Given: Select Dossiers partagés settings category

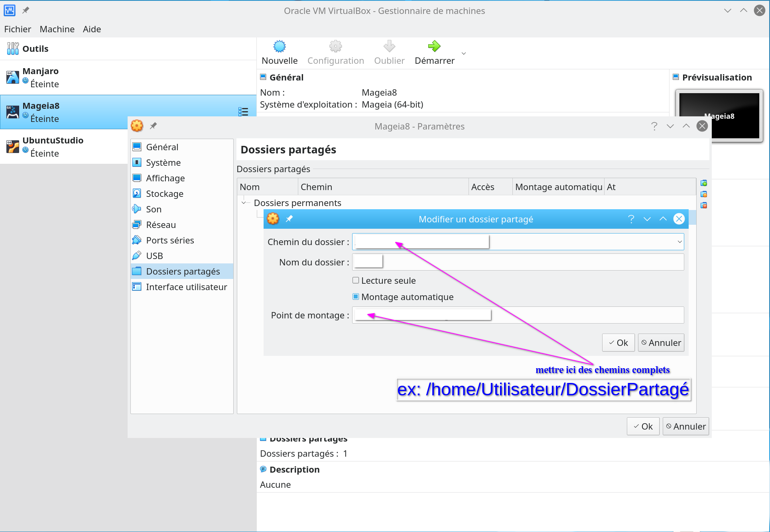Looking at the screenshot, I should tap(182, 271).
